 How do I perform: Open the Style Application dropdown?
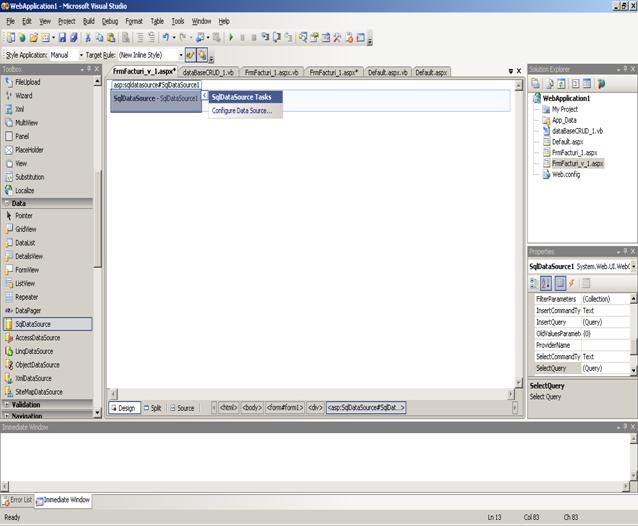click(81, 55)
